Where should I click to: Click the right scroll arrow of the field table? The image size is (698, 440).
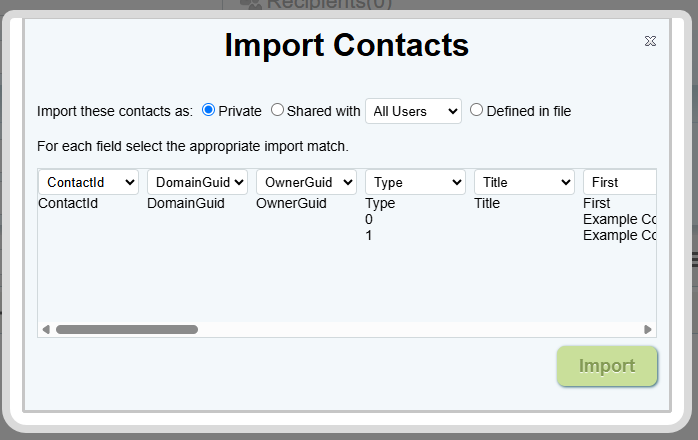(648, 329)
